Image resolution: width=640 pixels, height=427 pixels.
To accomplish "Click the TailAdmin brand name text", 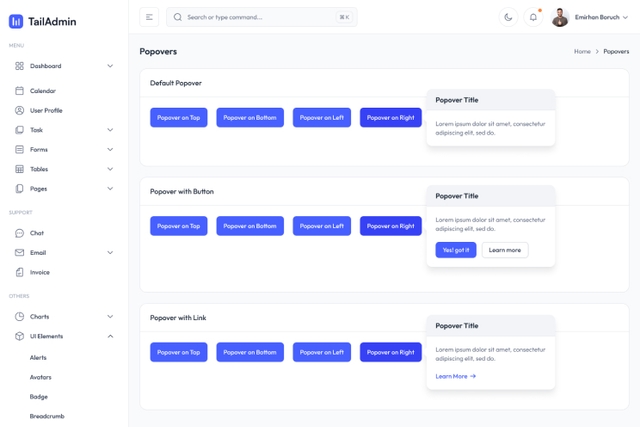I will pyautogui.click(x=52, y=21).
